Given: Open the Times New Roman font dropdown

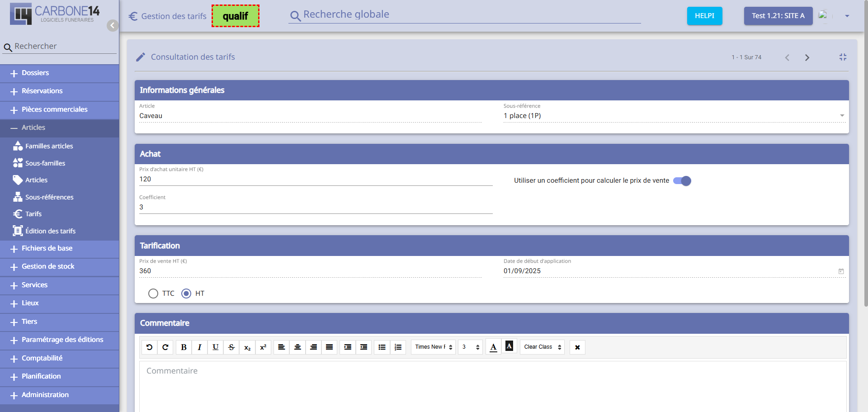Looking at the screenshot, I should coord(433,347).
